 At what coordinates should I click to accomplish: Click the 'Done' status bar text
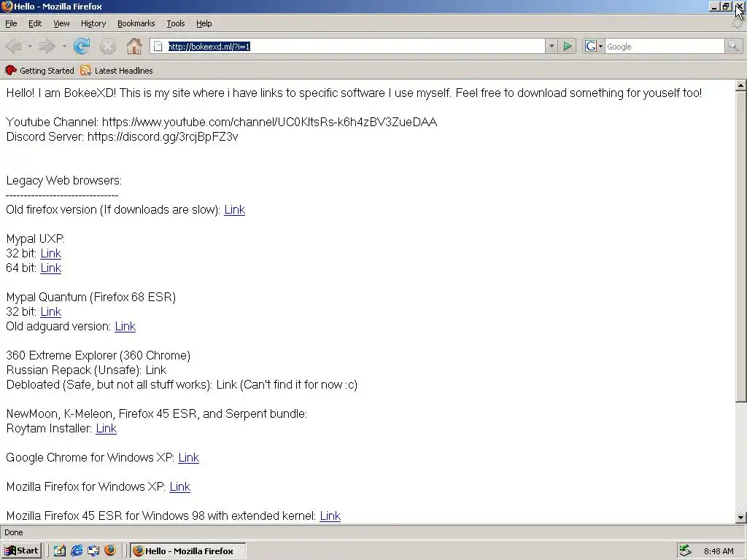(13, 532)
